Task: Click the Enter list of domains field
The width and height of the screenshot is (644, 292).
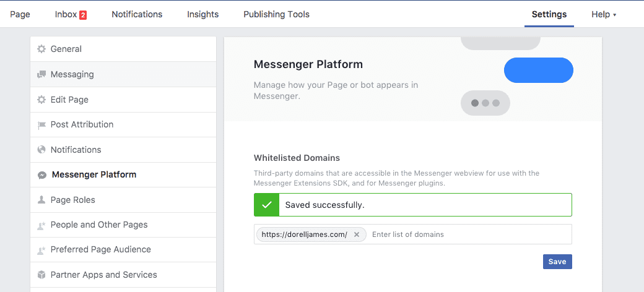Action: click(468, 234)
